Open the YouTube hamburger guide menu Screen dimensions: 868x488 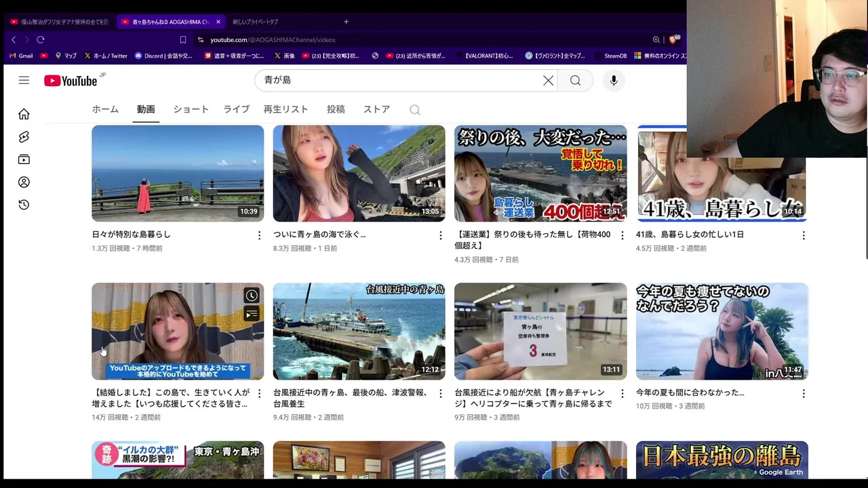click(x=24, y=80)
